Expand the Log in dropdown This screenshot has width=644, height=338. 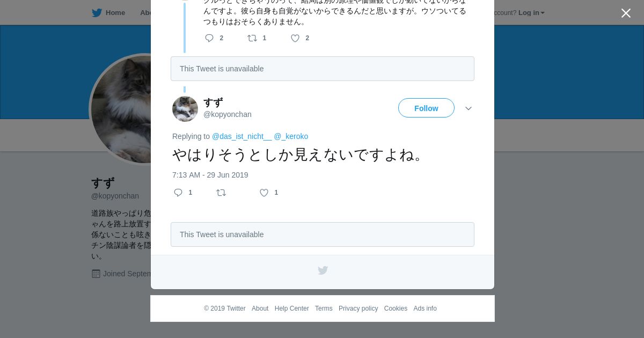click(x=531, y=13)
